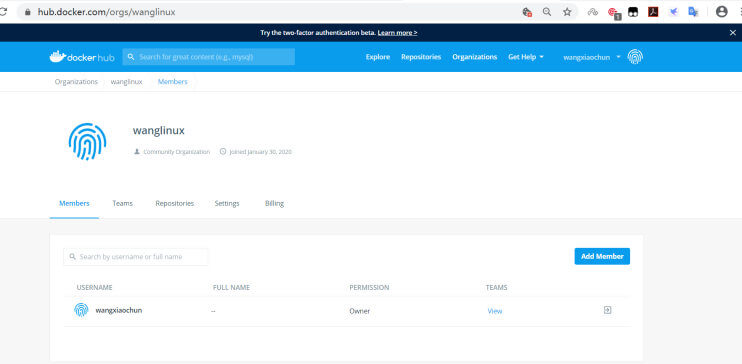Open the wangxiaochun account dropdown

coord(592,57)
